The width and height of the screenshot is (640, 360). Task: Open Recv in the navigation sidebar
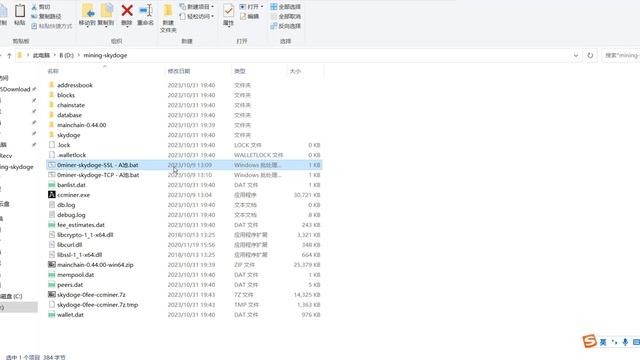pyautogui.click(x=6, y=156)
